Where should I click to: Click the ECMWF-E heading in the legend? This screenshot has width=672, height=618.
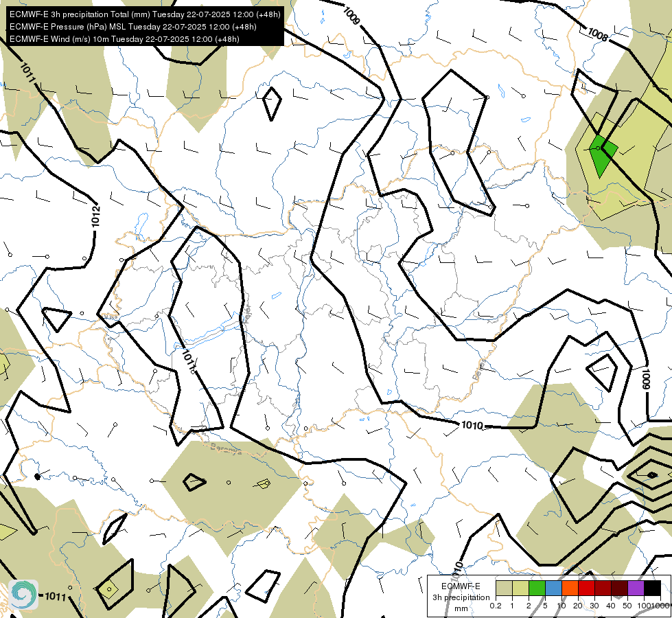click(461, 586)
